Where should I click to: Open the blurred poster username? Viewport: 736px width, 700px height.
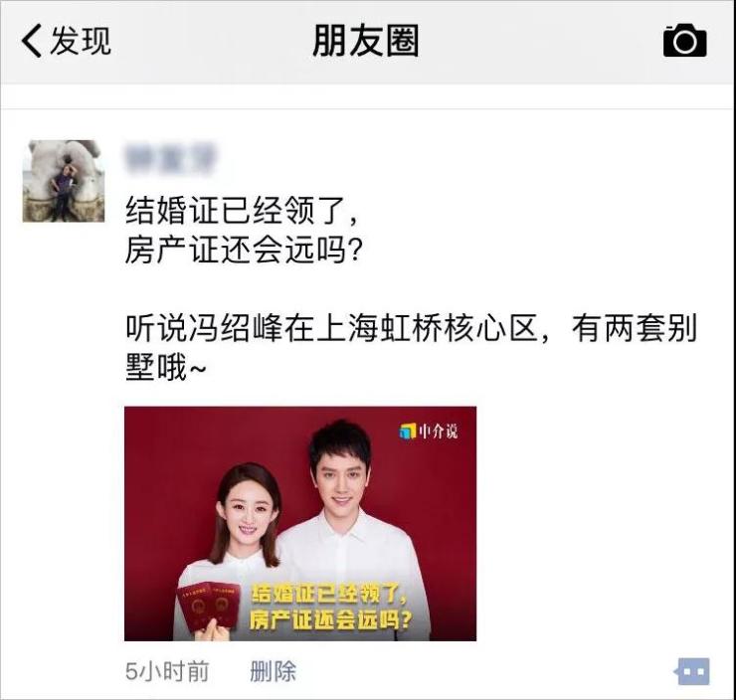tap(170, 159)
